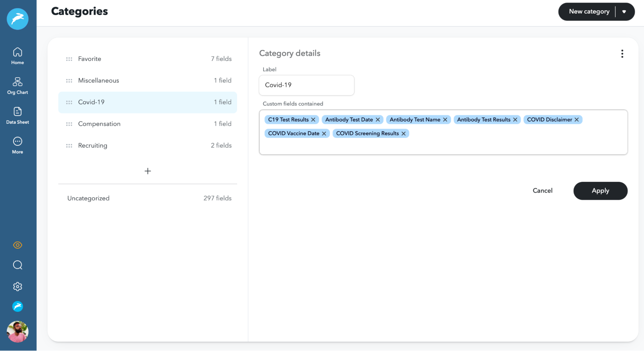The width and height of the screenshot is (644, 351).
Task: Click the company logo at sidebar top
Action: [17, 19]
